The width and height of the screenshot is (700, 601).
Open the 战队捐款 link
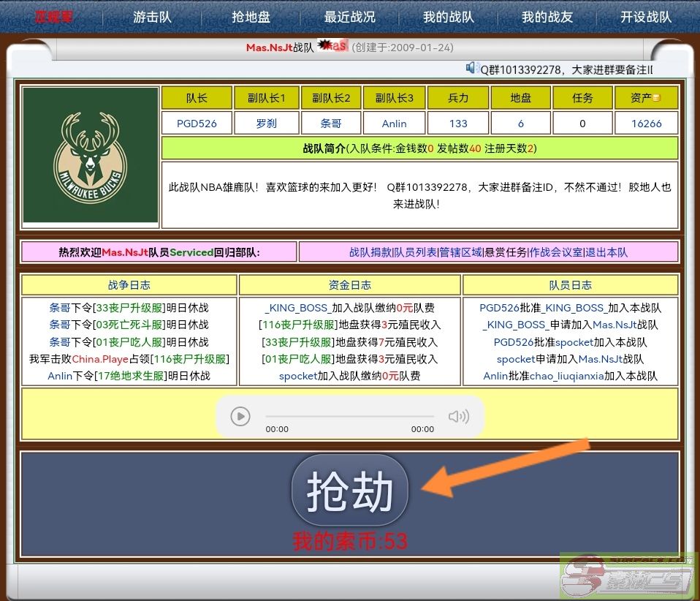pos(370,252)
